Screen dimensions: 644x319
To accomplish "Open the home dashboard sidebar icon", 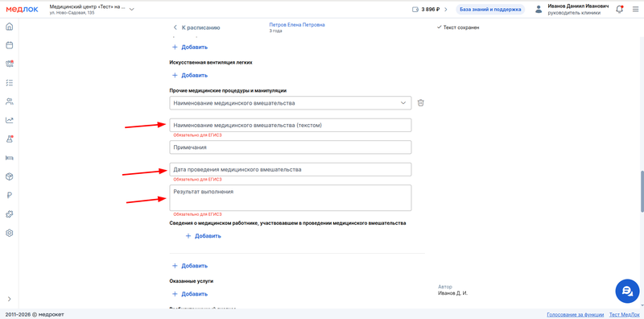I will click(x=9, y=27).
